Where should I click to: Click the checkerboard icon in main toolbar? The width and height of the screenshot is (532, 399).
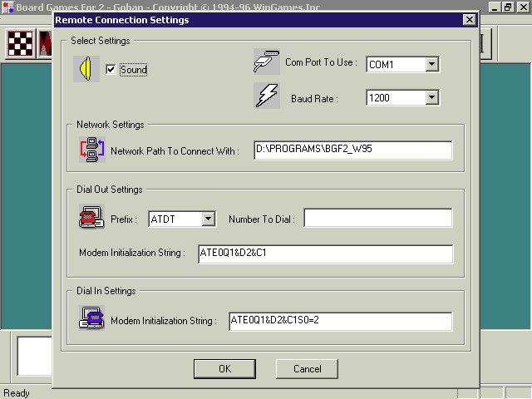click(x=19, y=43)
